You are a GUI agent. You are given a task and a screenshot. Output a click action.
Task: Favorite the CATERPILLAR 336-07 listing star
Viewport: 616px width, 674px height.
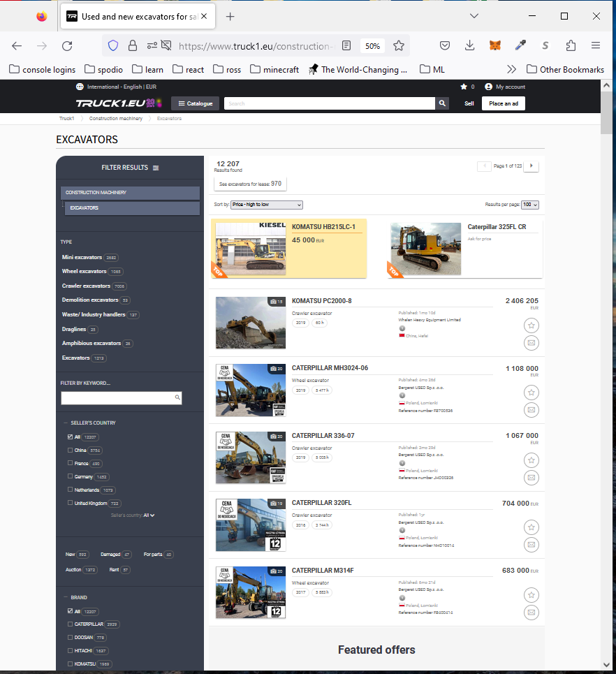(531, 460)
